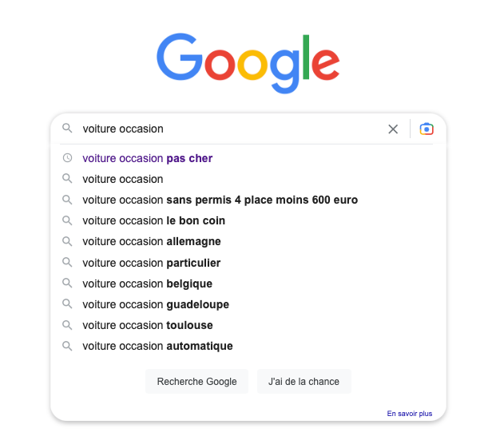
Task: Click magnifier icon beside 'allemagne' suggestion
Action: (x=67, y=241)
